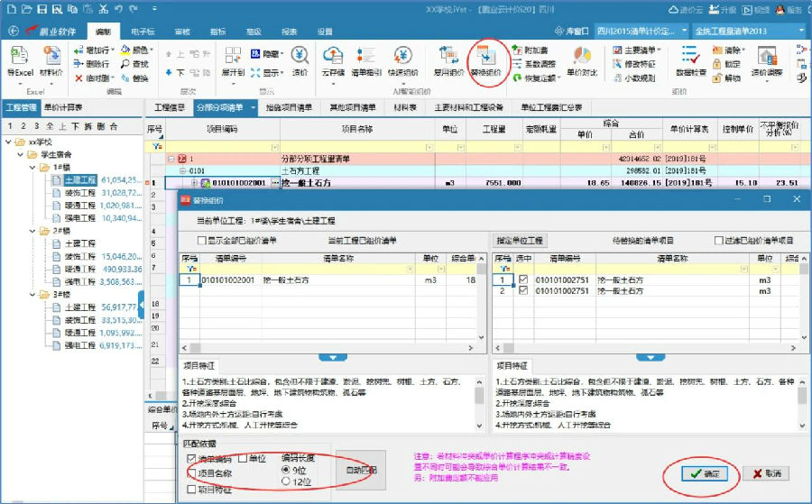Switch to the 电子标 ribbon tab
This screenshot has height=504, width=812.
tap(143, 31)
